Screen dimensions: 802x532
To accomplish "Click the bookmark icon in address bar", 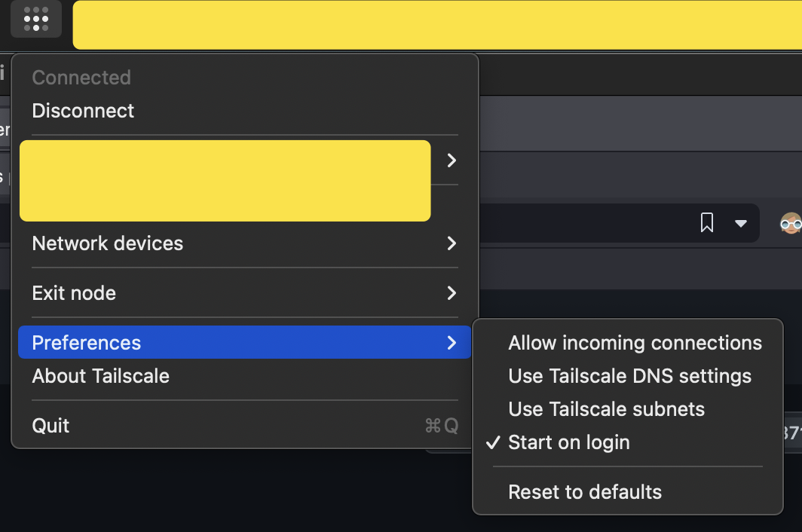I will [x=707, y=222].
